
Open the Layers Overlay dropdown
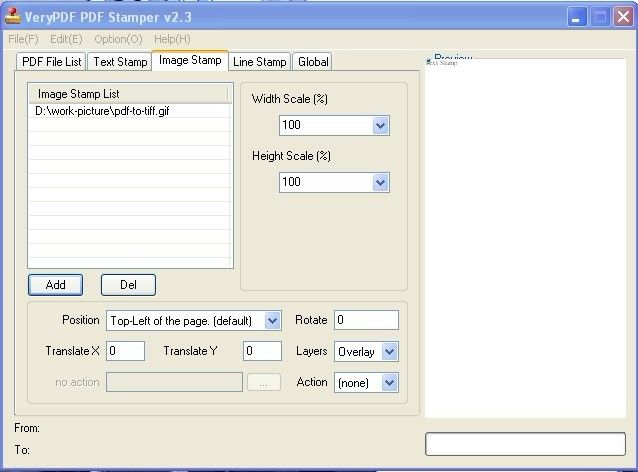point(366,352)
